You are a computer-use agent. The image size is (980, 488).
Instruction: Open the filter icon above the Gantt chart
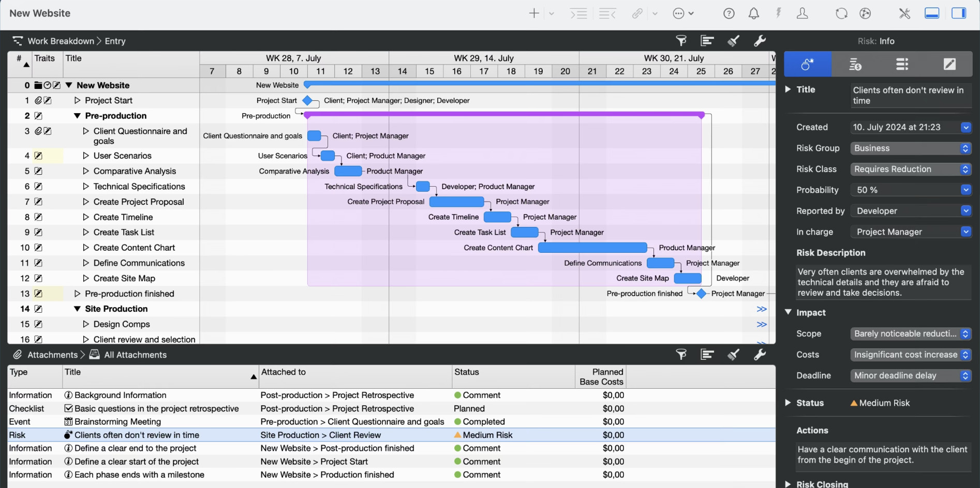[x=681, y=41]
